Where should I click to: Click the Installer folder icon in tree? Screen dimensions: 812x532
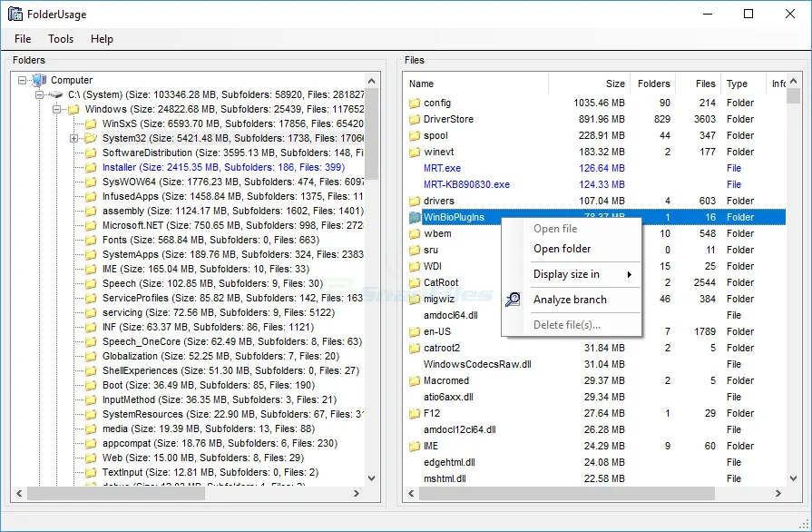[x=91, y=167]
